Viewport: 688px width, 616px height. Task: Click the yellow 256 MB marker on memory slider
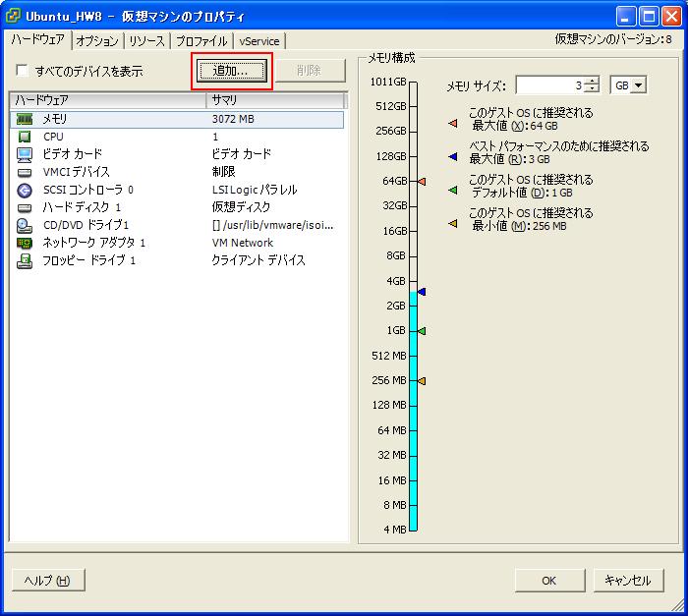tap(422, 381)
